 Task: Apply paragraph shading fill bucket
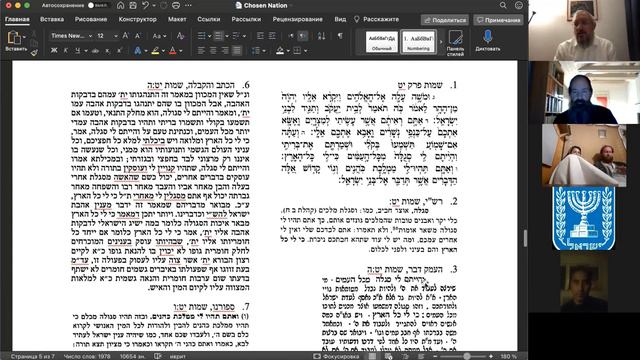click(280, 51)
